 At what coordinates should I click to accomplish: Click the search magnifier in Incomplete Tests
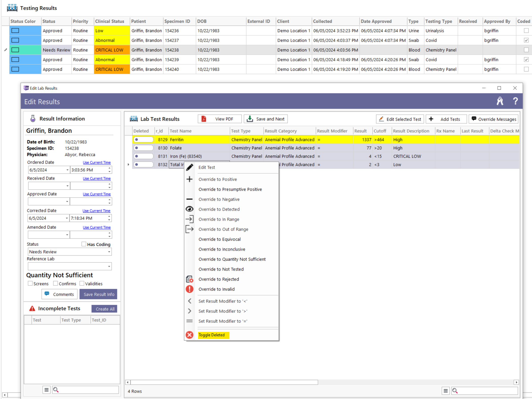pos(56,390)
